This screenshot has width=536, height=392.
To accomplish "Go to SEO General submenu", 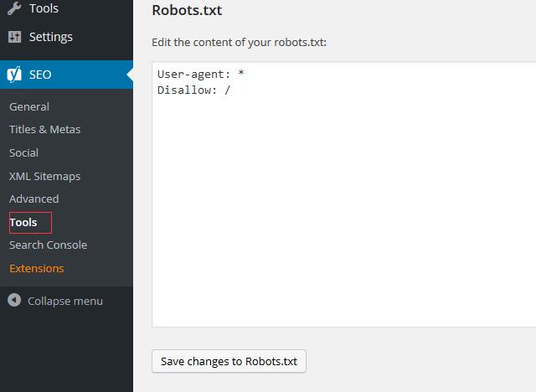I will point(29,106).
